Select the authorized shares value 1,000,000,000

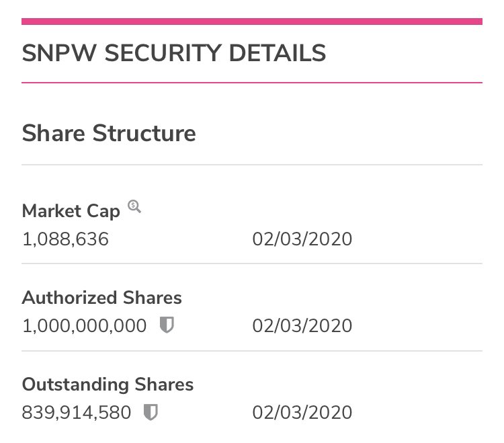point(85,326)
